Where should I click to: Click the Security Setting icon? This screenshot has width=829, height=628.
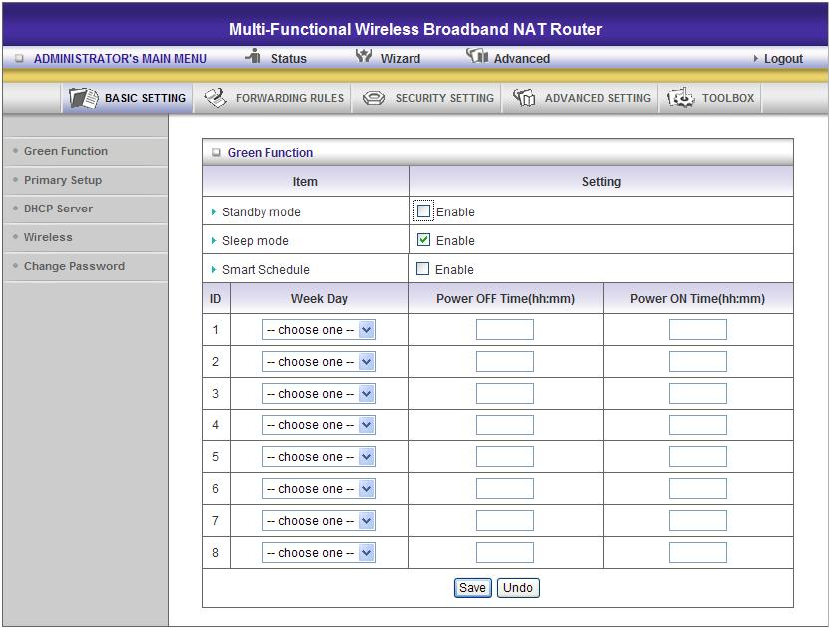(x=374, y=98)
